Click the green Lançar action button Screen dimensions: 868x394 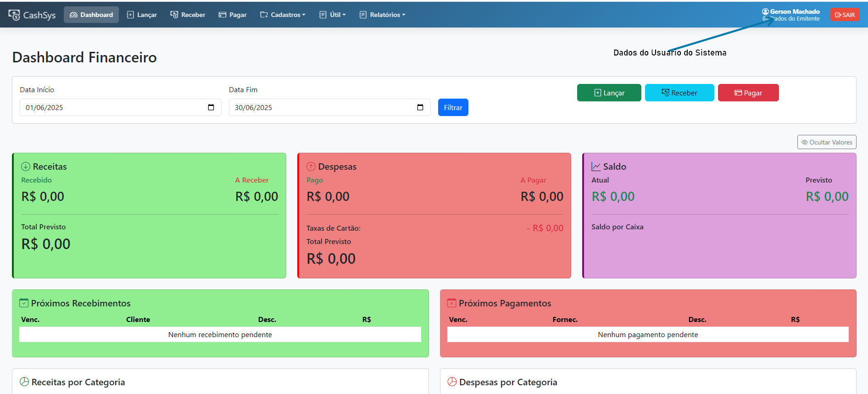(609, 93)
